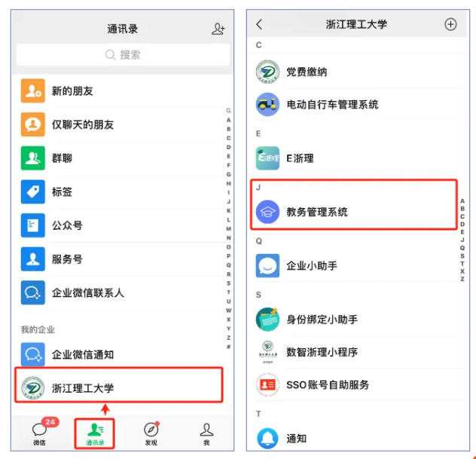This screenshot has width=476, height=459.
Task: Open 群聊 green group icon
Action: tap(33, 158)
